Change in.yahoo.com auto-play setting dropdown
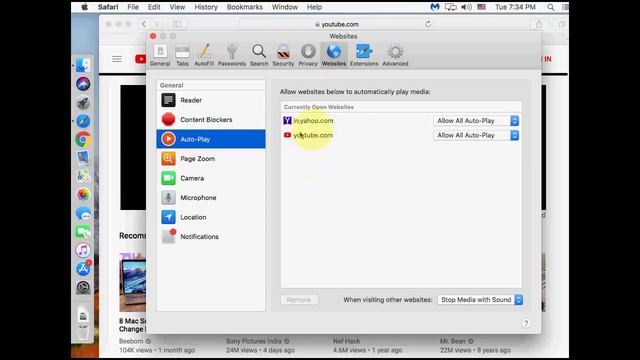640x360 pixels. coord(476,121)
